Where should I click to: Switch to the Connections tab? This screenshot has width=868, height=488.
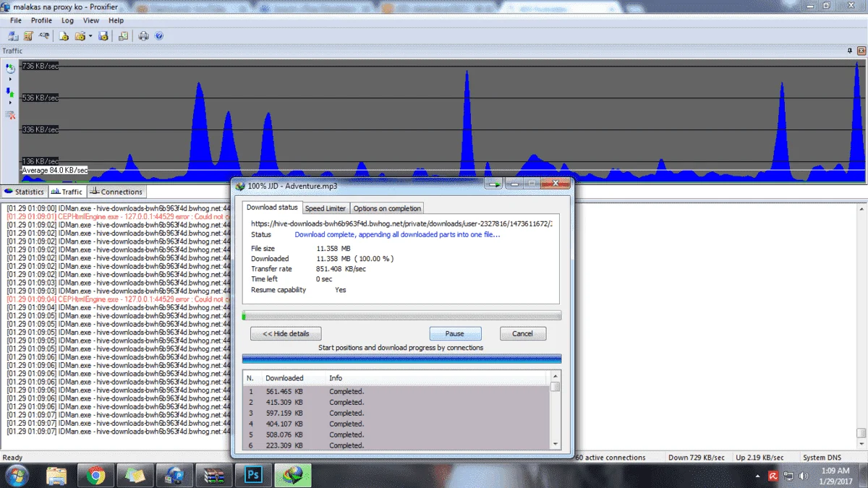pos(116,192)
